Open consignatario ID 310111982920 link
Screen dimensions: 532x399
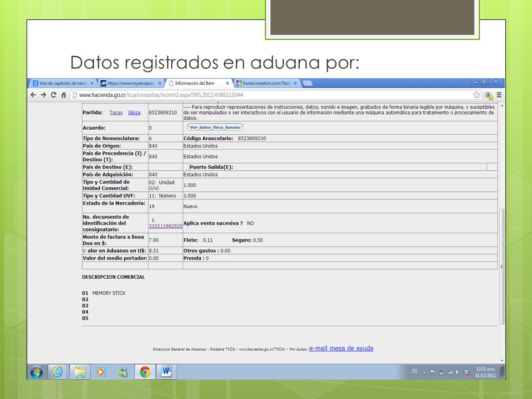[x=166, y=226]
